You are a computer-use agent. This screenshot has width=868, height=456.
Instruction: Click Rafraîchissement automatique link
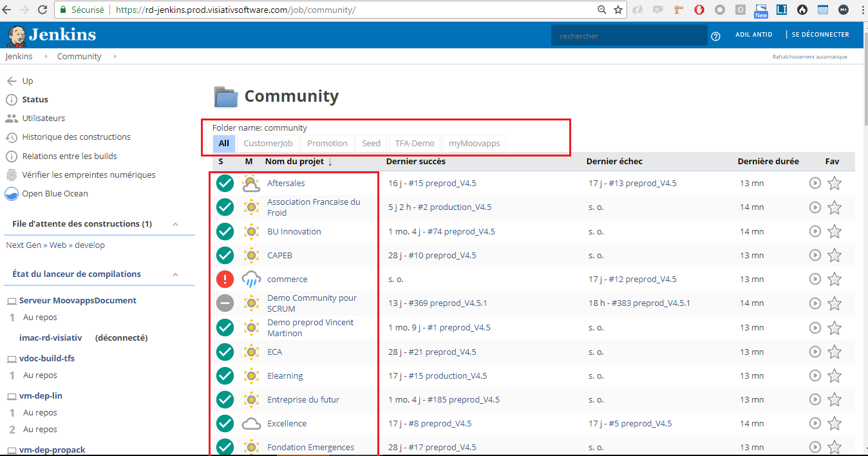(x=810, y=57)
